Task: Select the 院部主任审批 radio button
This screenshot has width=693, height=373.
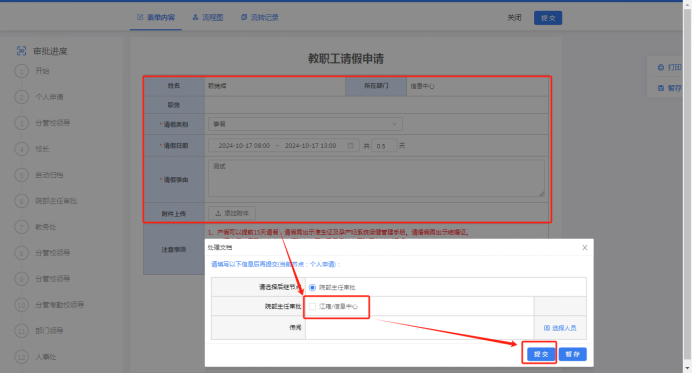Action: coord(312,288)
